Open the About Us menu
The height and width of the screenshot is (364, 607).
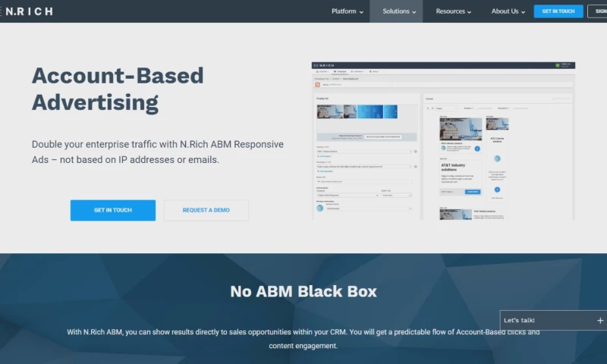pyautogui.click(x=508, y=11)
